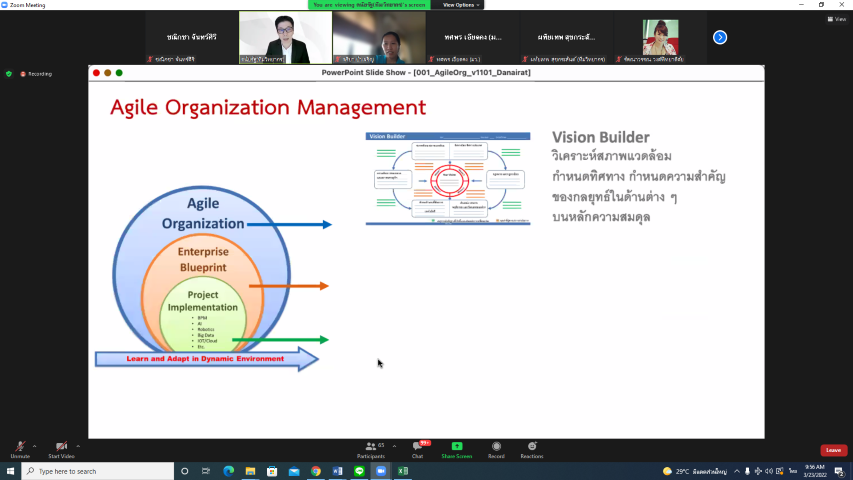Expand audio options arrow next to Unmute
Screen dimensions: 853x480
[34, 446]
